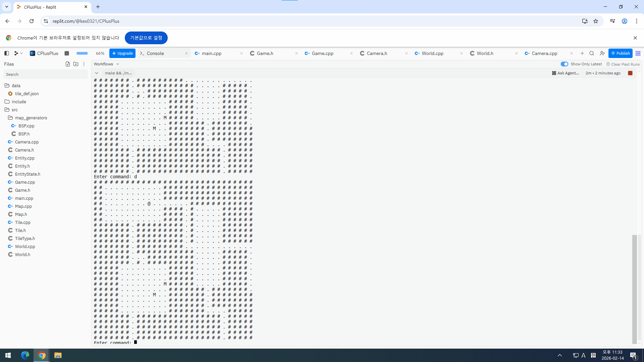Collapse the make && ./m... run chevron
644x362 pixels.
tap(97, 73)
